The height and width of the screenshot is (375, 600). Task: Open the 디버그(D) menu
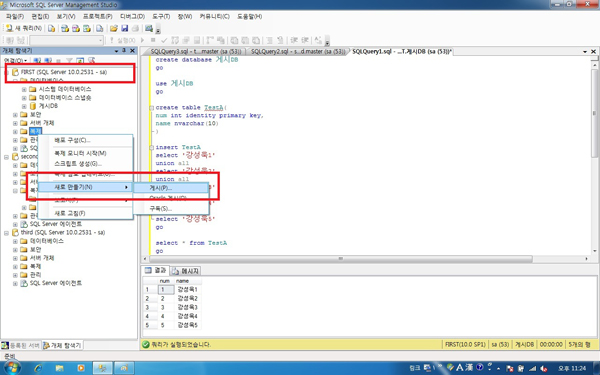[132, 16]
